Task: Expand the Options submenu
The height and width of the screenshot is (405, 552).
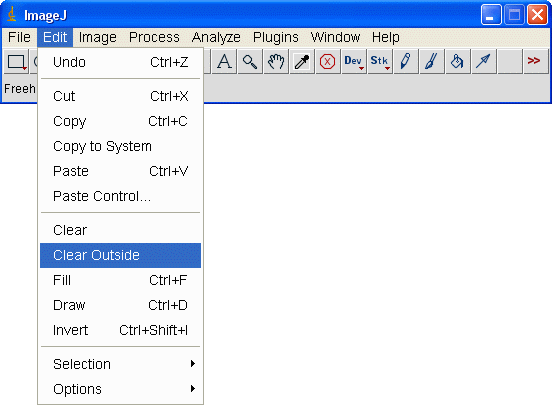Action: click(x=120, y=389)
